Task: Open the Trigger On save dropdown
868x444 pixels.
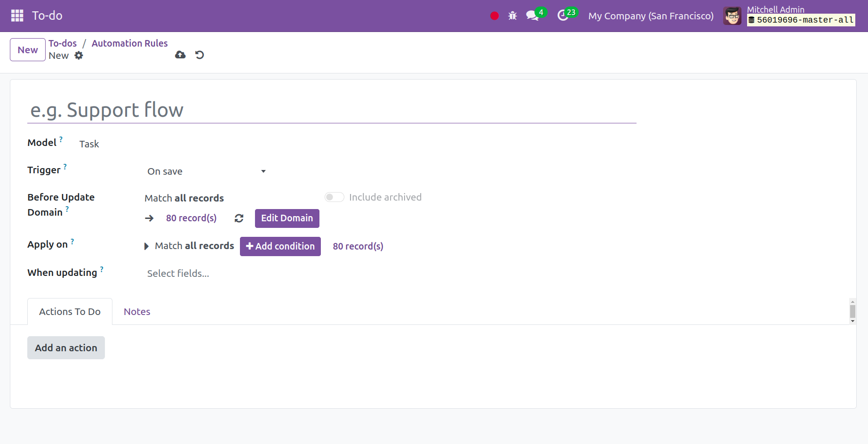Action: 207,171
